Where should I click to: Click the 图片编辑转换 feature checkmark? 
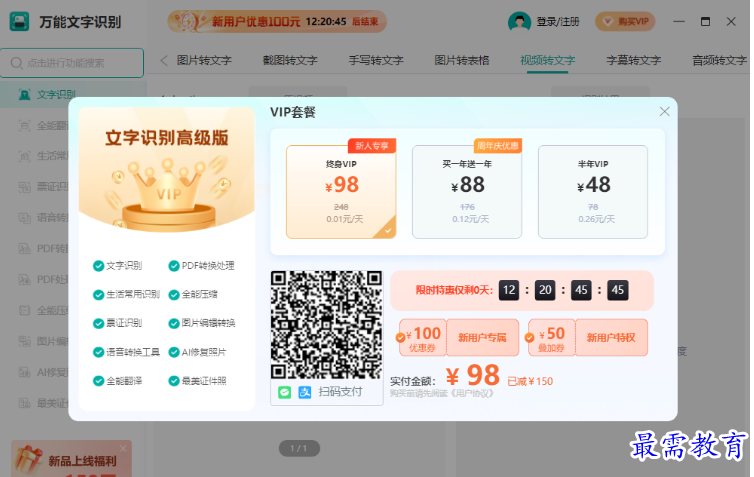pos(174,324)
